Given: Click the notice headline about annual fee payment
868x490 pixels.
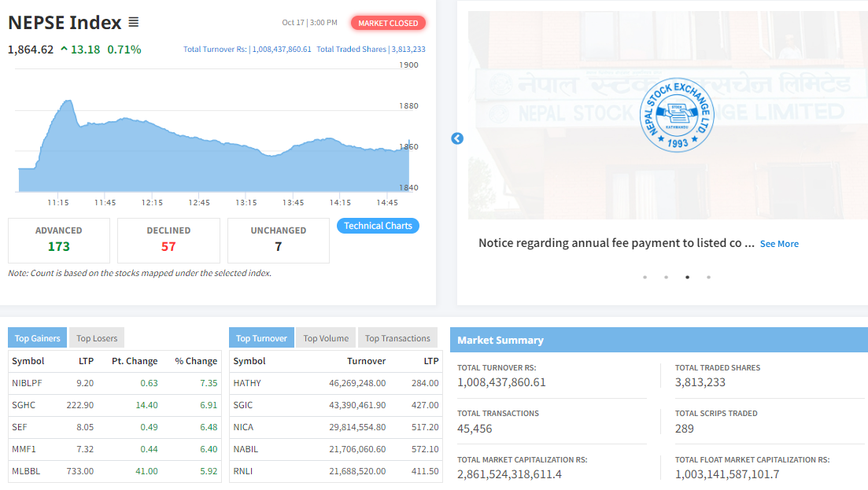Looking at the screenshot, I should click(x=616, y=243).
